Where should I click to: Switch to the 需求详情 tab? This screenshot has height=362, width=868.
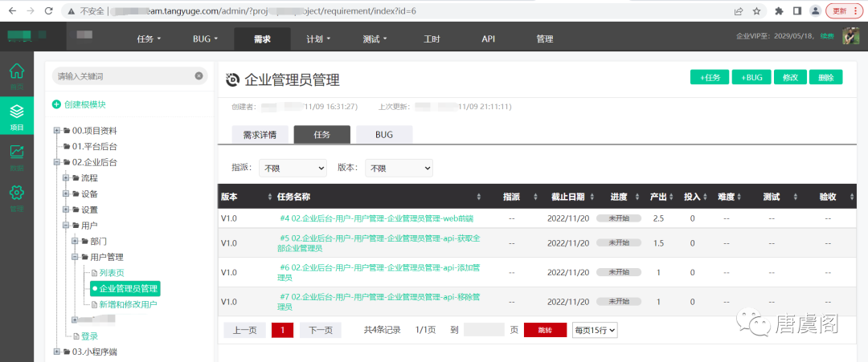[260, 135]
